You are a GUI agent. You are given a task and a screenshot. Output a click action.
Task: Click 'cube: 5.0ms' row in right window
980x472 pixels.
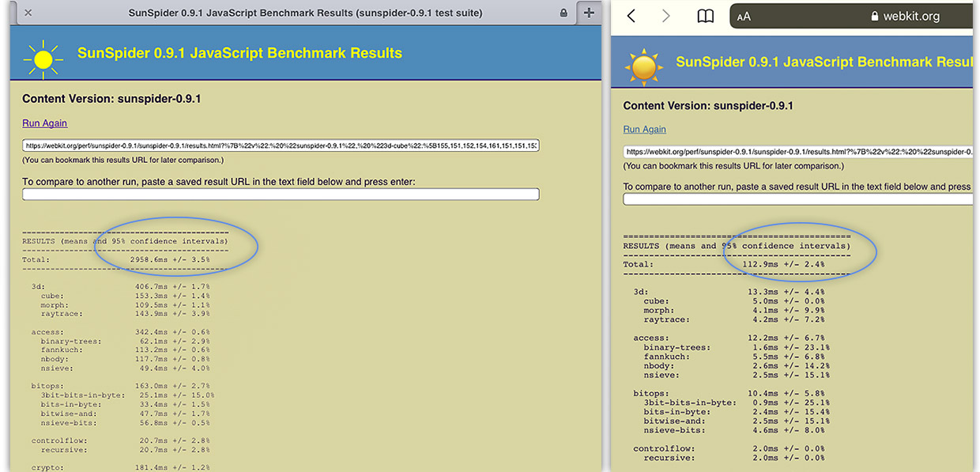tap(734, 301)
